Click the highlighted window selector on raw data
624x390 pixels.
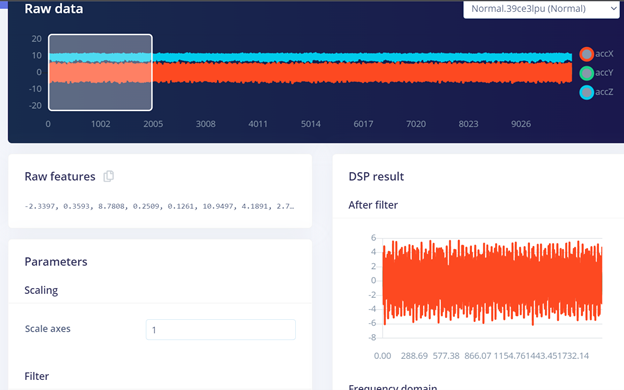pos(100,72)
